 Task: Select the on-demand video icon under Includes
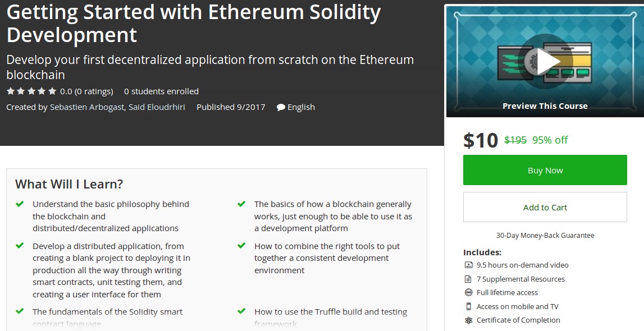(x=468, y=265)
